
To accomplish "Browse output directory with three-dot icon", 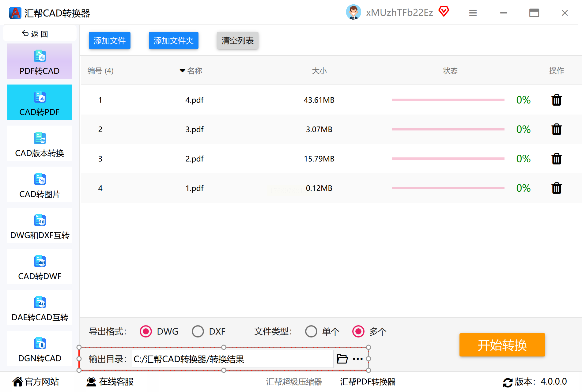I will [358, 359].
